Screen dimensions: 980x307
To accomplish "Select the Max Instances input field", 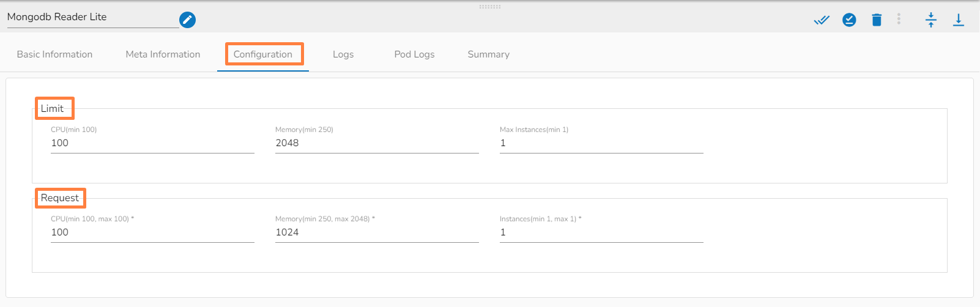I will click(601, 143).
